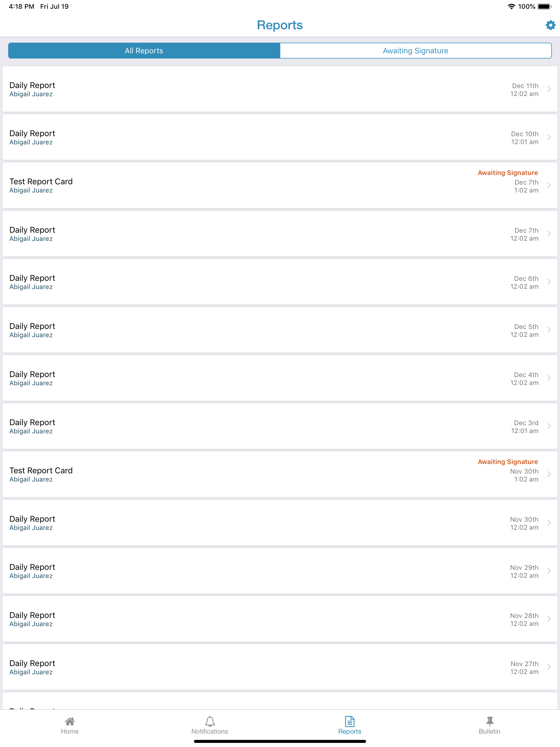
Task: Open the Bulletin pin icon
Action: coord(489,721)
